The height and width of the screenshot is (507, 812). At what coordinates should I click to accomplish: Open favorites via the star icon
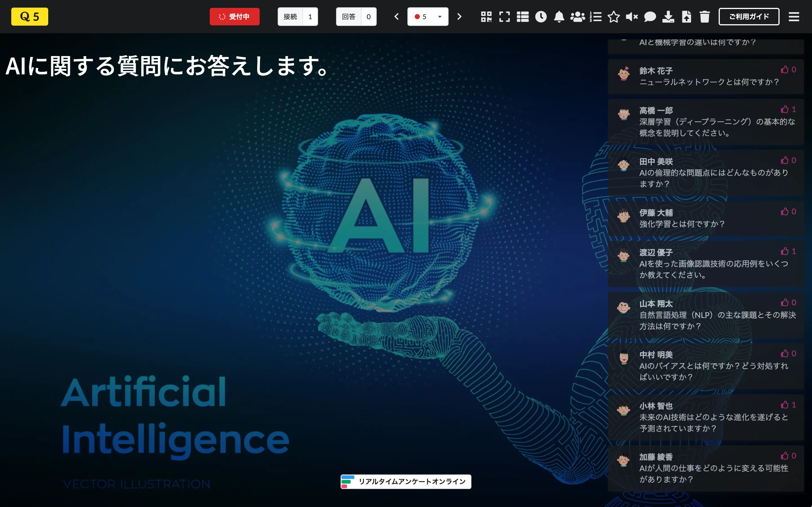614,16
